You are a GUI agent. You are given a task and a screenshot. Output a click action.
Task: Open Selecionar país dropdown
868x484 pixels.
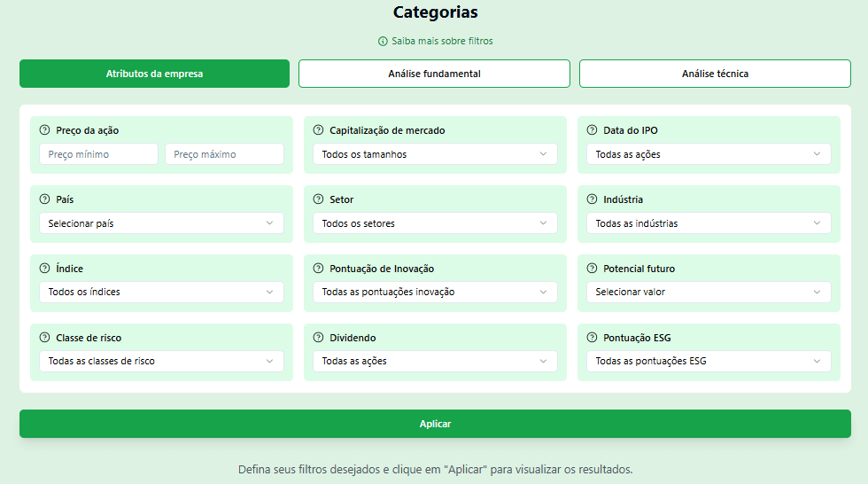click(161, 223)
